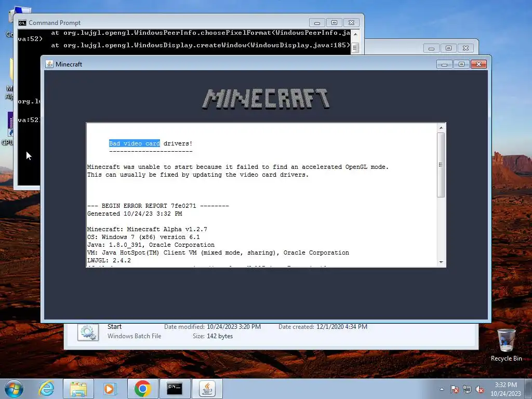Click 'Size: 142 bytes' in Explorer details pane
The image size is (532, 399).
coord(212,336)
